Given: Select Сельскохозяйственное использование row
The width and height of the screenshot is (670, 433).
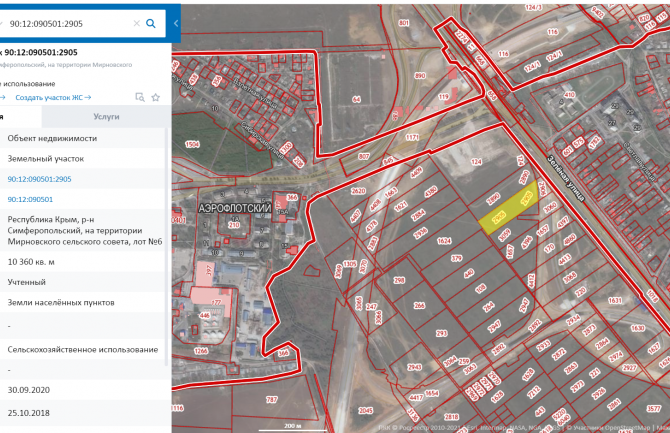Looking at the screenshot, I should point(82,350).
